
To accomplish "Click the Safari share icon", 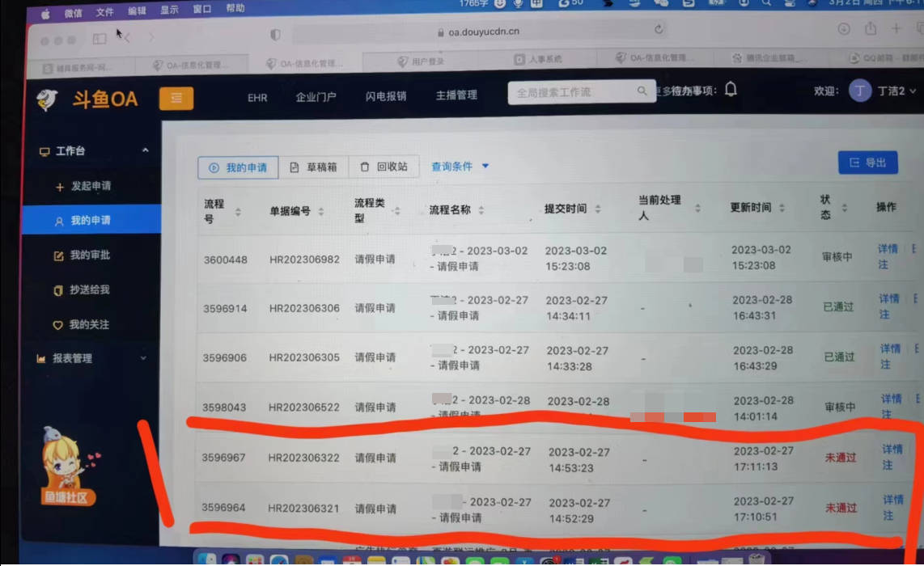I will (871, 28).
